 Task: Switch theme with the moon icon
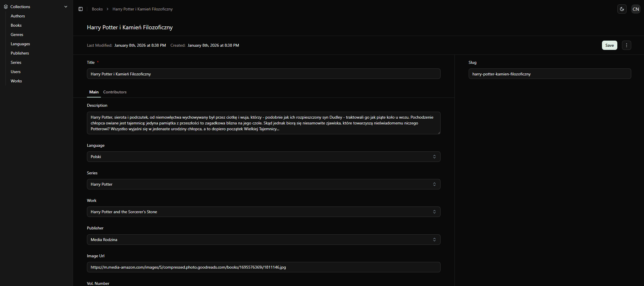click(x=622, y=9)
